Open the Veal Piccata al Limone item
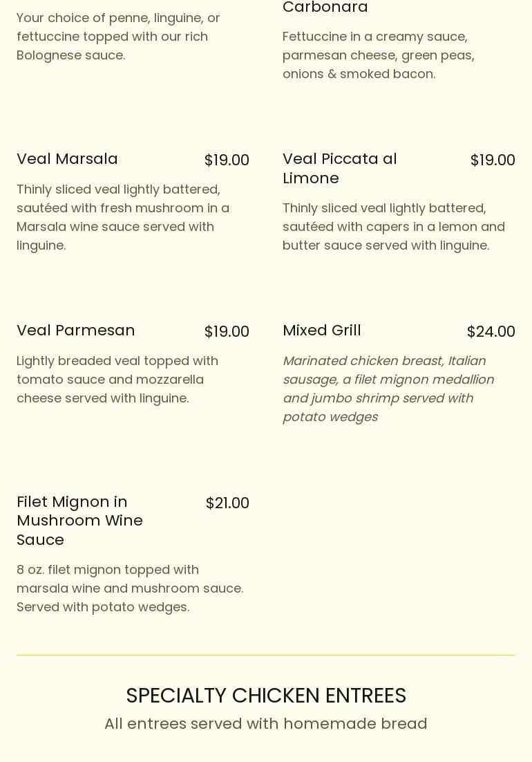Image resolution: width=532 pixels, height=762 pixels. point(340,168)
